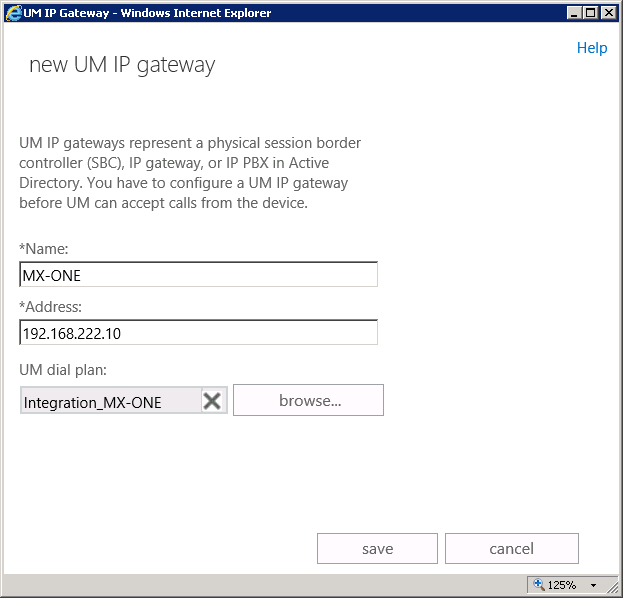Expand the zoom level dropdown arrow
The height and width of the screenshot is (598, 623).
click(593, 585)
